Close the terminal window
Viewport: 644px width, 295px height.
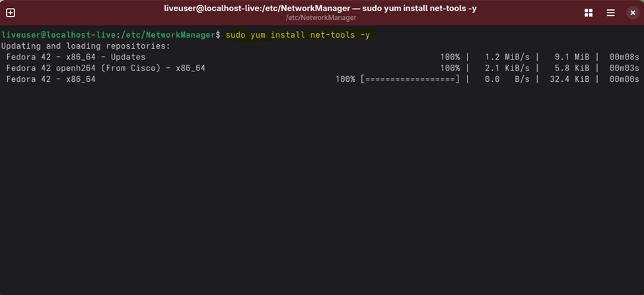[x=632, y=13]
